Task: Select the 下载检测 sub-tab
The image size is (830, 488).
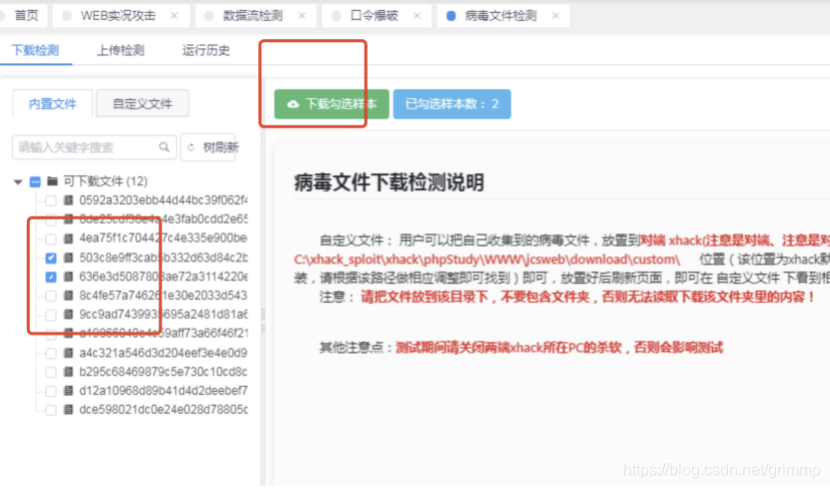Action: click(35, 50)
